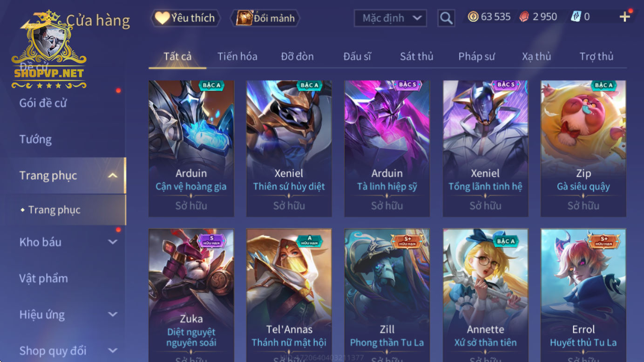Expand the Hiệu ứng menu chevron
Image resolution: width=644 pixels, height=362 pixels.
click(112, 314)
